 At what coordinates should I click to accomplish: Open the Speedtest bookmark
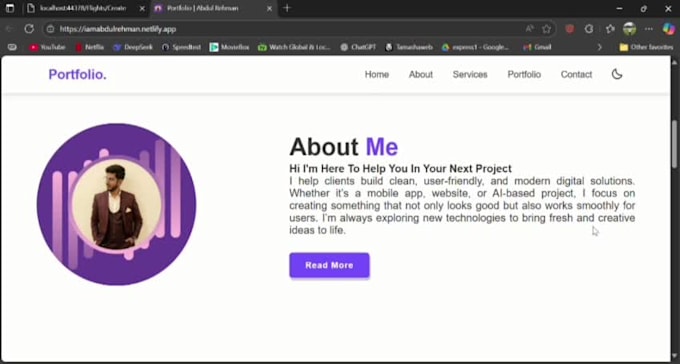coord(181,47)
